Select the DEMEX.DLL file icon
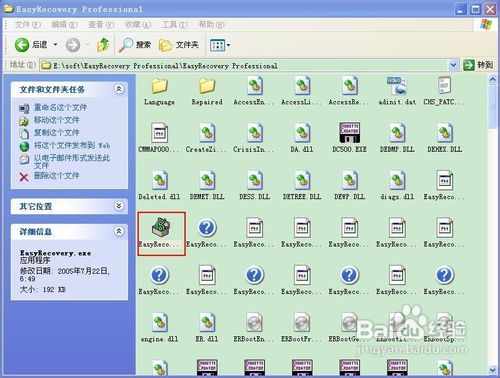 click(444, 133)
